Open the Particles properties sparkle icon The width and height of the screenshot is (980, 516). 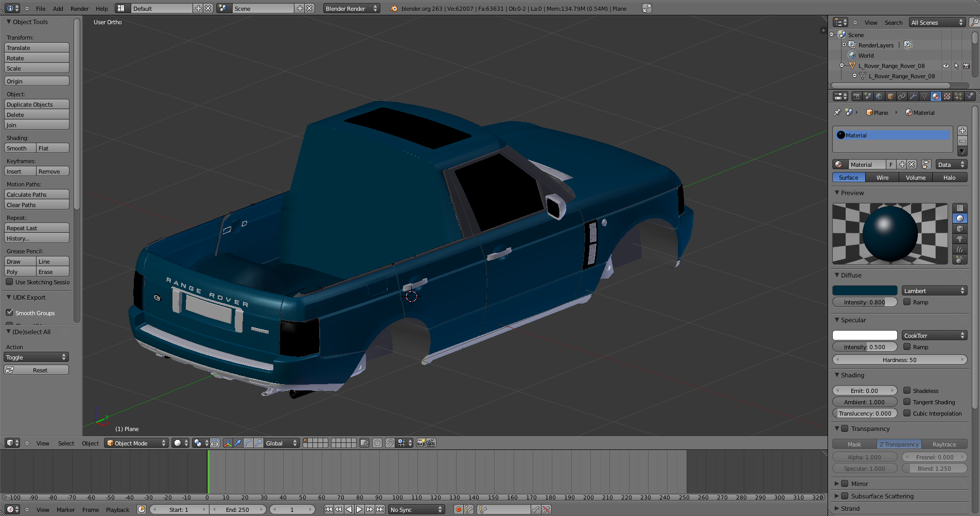(x=958, y=96)
